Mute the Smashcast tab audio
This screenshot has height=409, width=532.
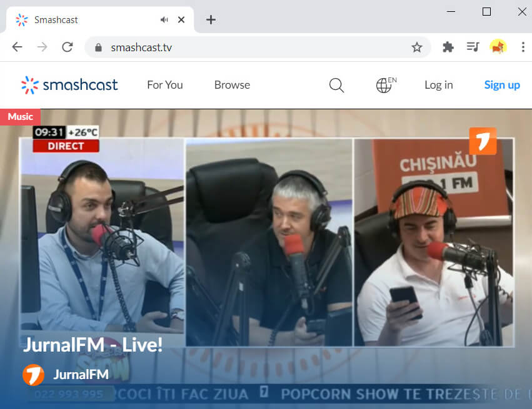coord(164,19)
